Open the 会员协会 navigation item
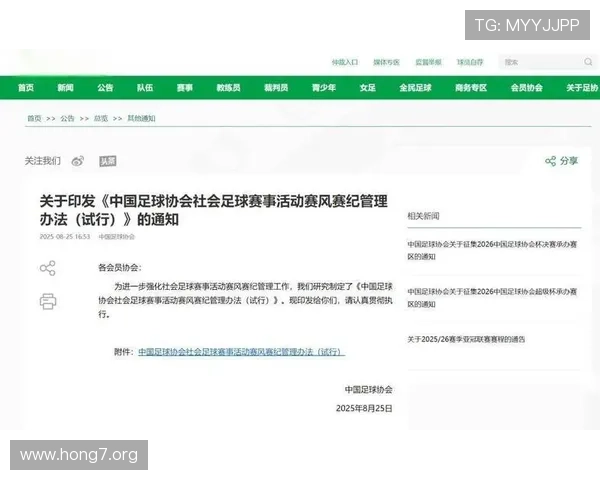The width and height of the screenshot is (600, 480). click(527, 88)
